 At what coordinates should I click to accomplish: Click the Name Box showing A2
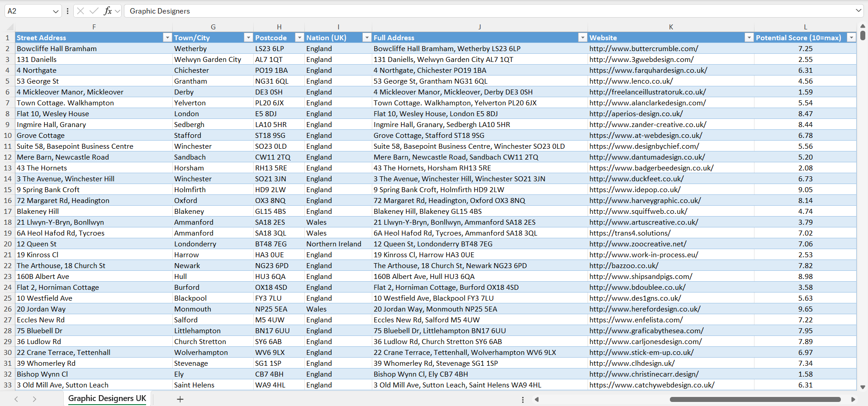click(x=28, y=11)
